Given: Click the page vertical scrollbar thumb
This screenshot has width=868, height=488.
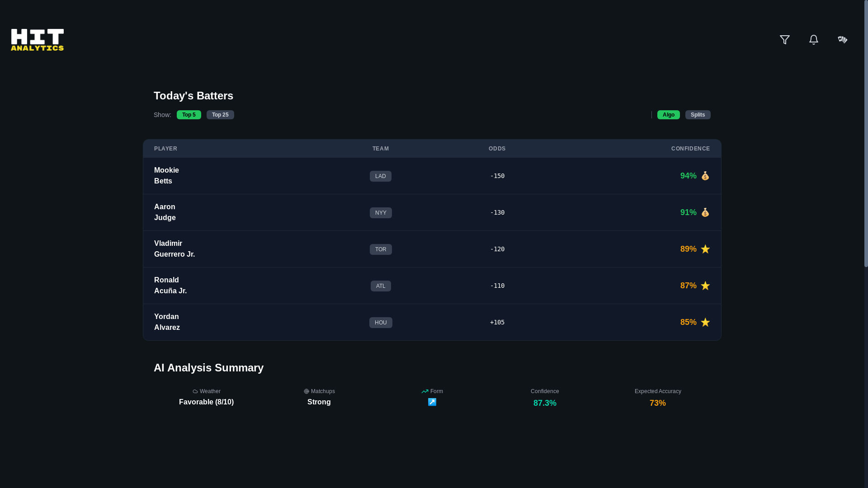Looking at the screenshot, I should point(866,134).
